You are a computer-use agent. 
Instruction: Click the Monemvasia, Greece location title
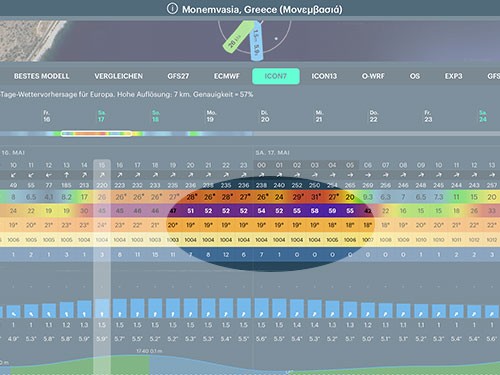262,9
